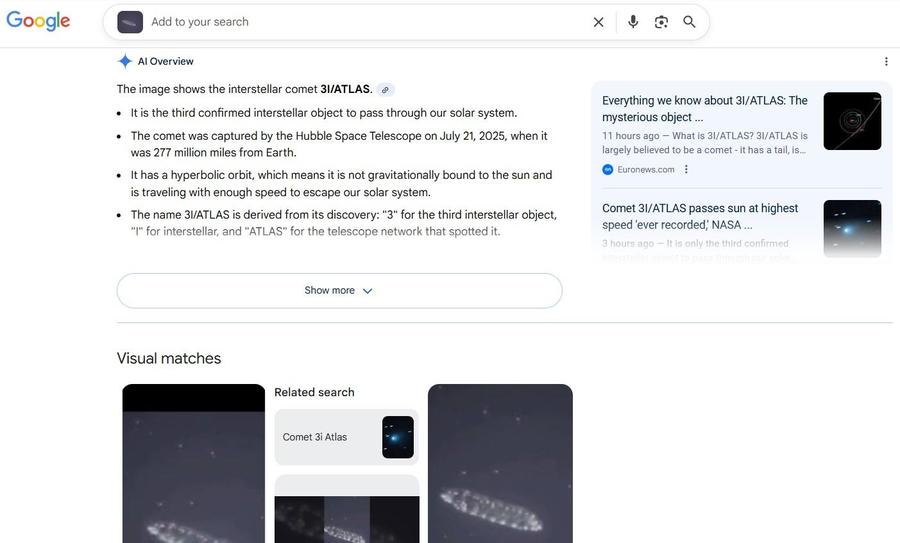Click the AI Overview sparkle icon
The height and width of the screenshot is (543, 900).
coord(125,61)
